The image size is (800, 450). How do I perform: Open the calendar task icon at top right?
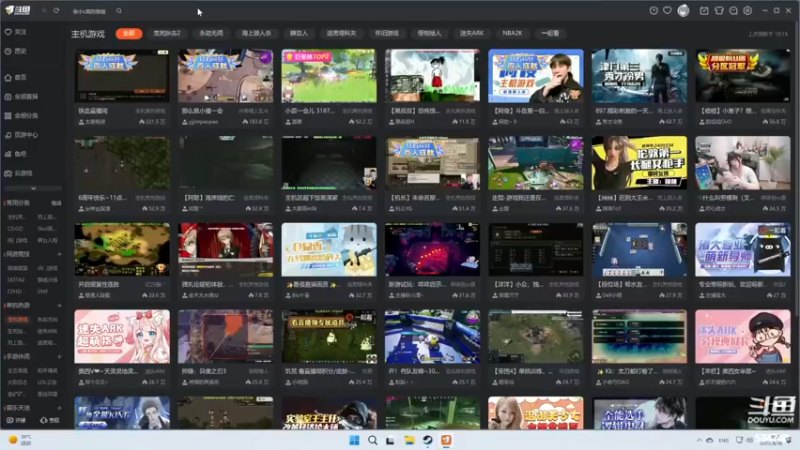tap(704, 10)
